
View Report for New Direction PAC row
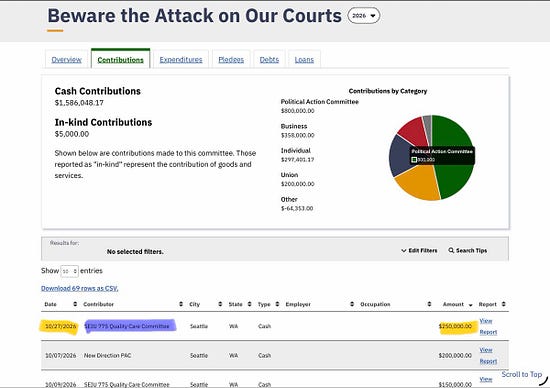click(488, 355)
